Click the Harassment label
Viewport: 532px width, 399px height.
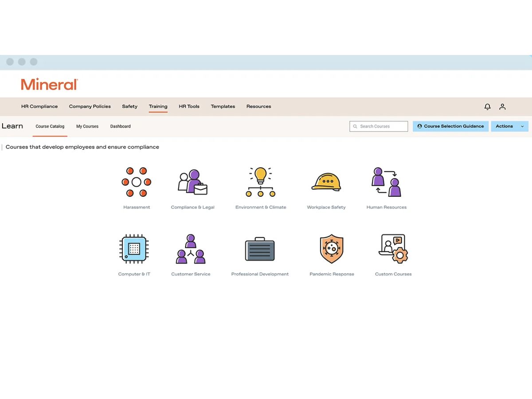tap(137, 207)
